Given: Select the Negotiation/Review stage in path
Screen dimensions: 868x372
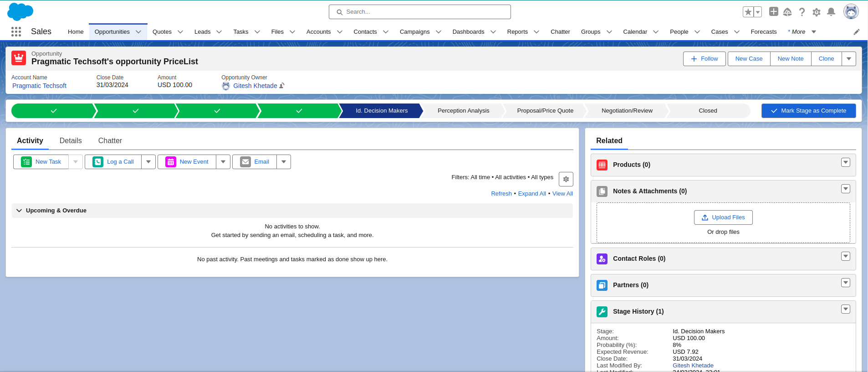Looking at the screenshot, I should click(627, 111).
